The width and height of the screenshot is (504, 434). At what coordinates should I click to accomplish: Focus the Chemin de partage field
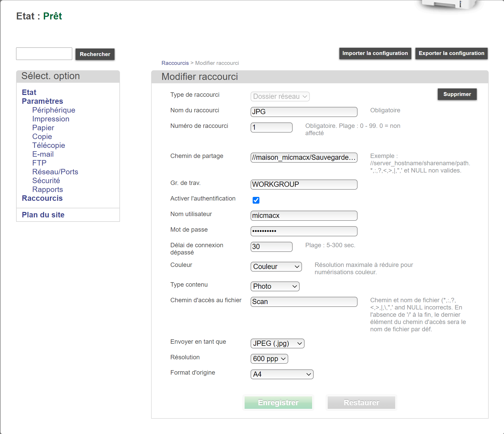click(304, 157)
